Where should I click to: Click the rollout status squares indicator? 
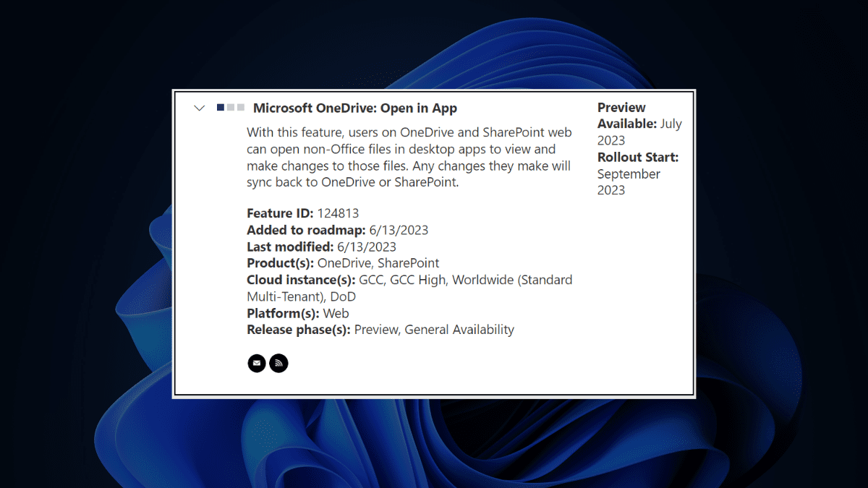pyautogui.click(x=231, y=108)
